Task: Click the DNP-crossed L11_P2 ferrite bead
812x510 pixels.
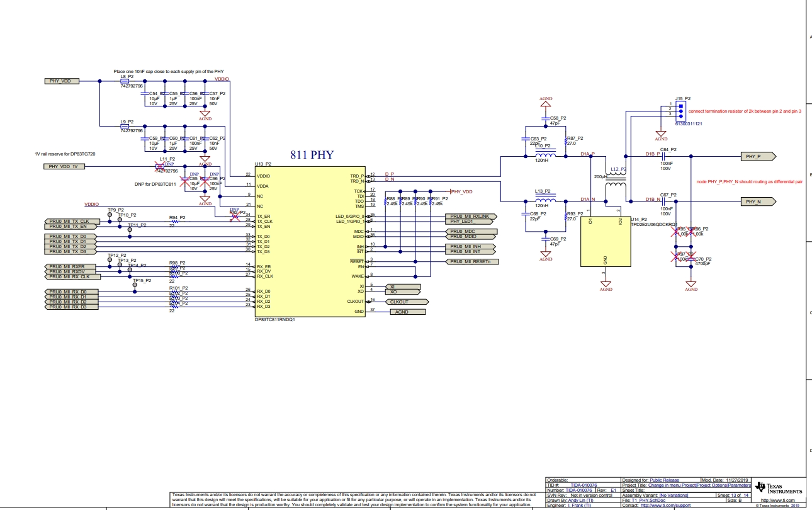Action: (159, 167)
